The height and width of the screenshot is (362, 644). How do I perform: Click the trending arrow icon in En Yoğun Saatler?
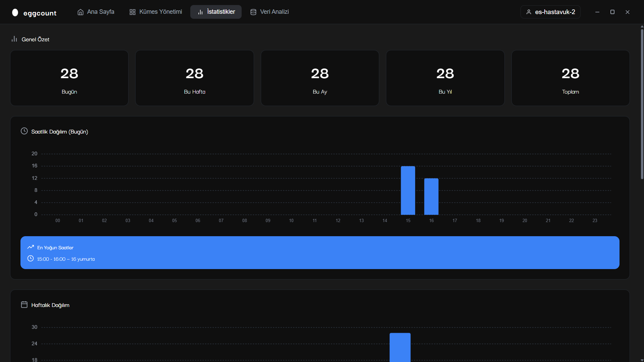click(x=31, y=247)
